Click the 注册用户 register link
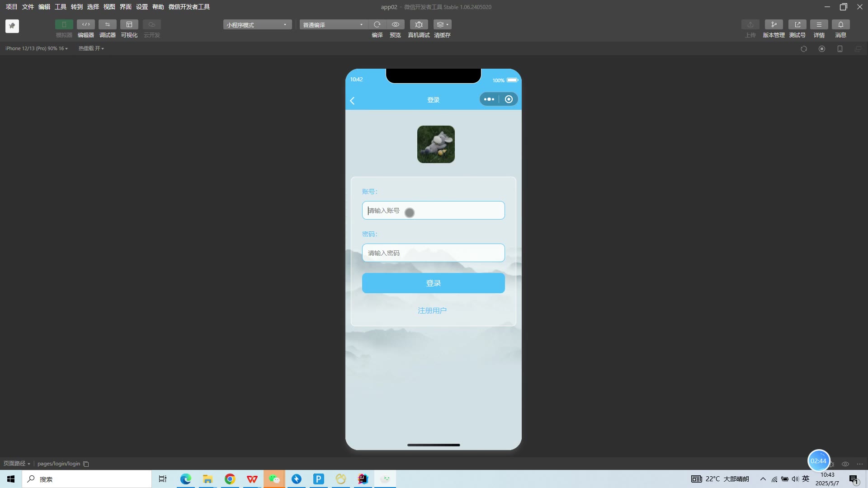This screenshot has height=488, width=868. [x=432, y=310]
